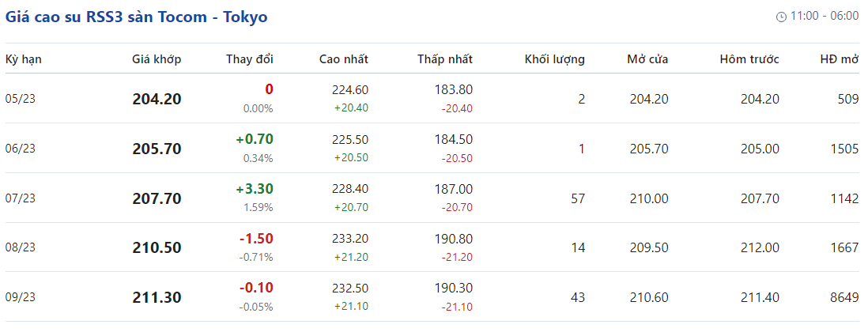Select the 06/23 contract term

point(21,149)
